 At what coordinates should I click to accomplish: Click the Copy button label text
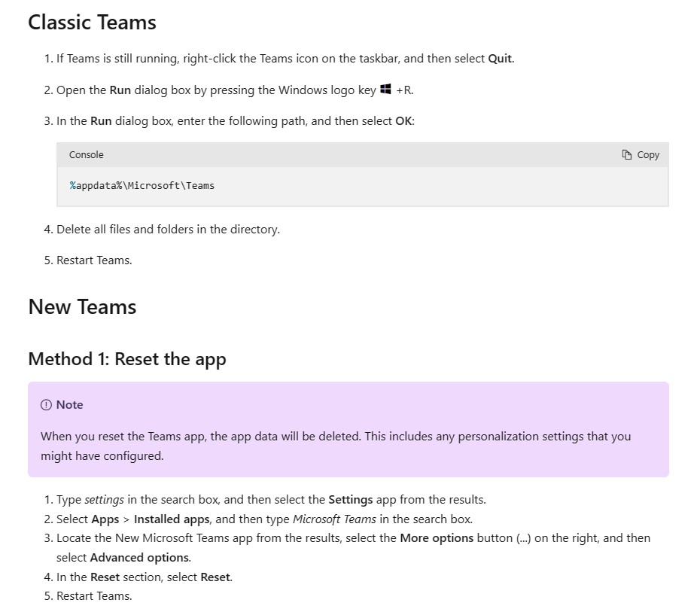point(648,154)
